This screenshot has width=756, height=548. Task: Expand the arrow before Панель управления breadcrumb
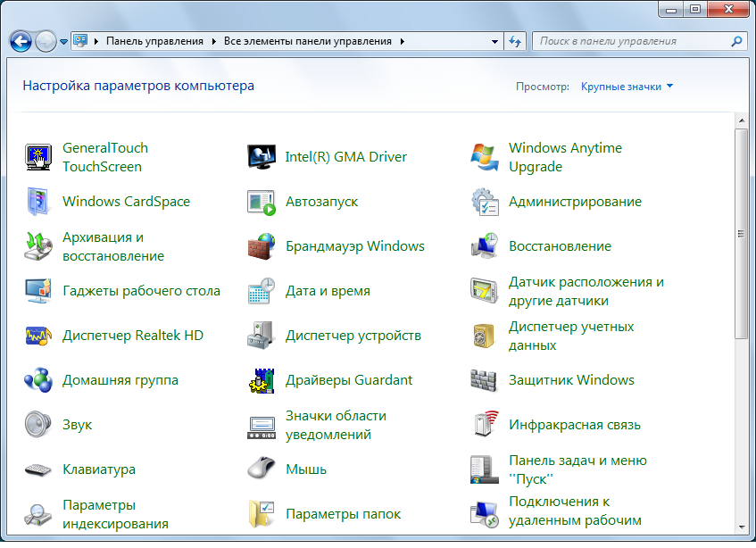pyautogui.click(x=96, y=41)
